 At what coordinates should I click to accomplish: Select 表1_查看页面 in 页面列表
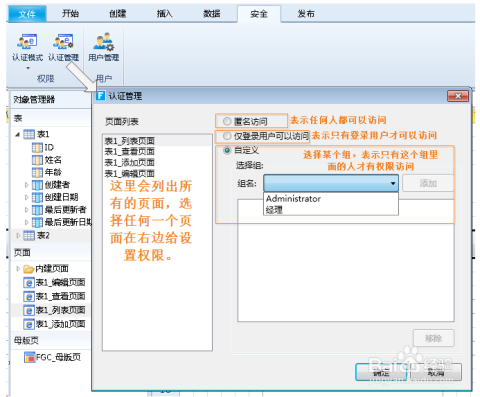point(157,152)
